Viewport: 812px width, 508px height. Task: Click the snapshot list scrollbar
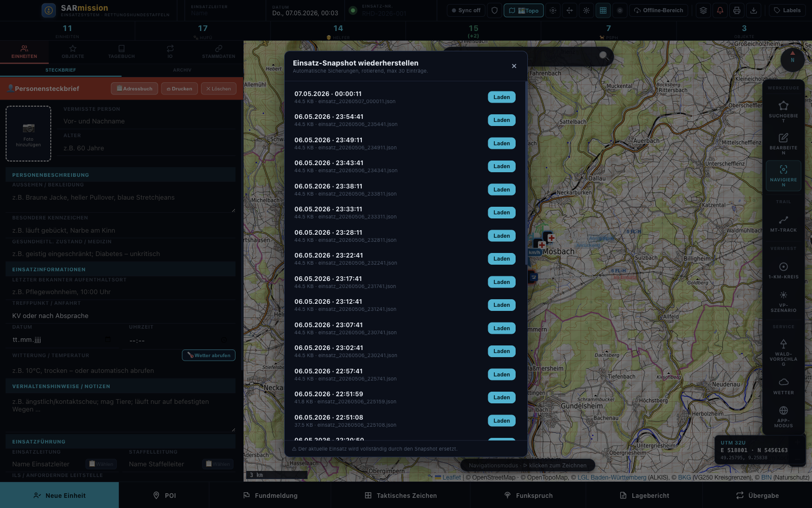[x=526, y=173]
